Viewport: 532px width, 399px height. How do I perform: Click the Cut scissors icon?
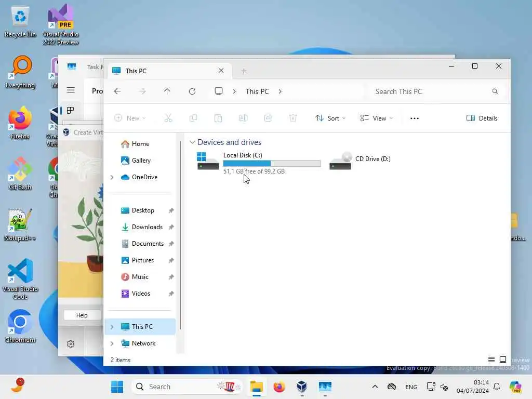(168, 118)
